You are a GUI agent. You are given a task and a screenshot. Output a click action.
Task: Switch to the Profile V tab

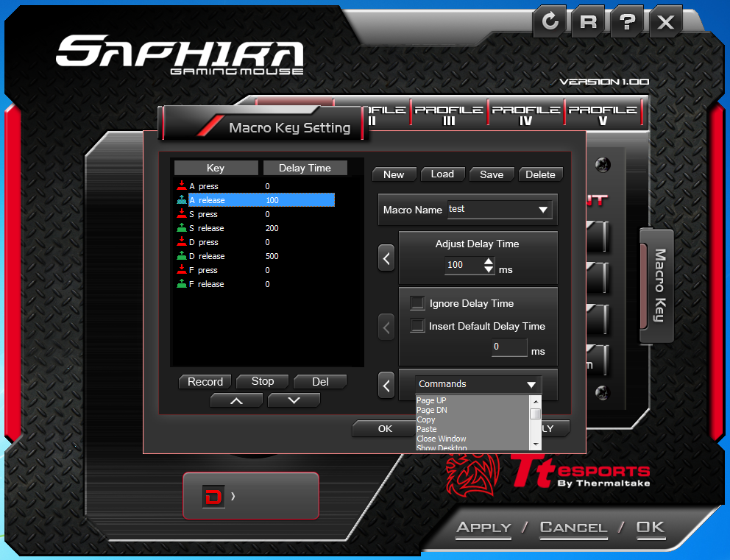click(x=603, y=115)
